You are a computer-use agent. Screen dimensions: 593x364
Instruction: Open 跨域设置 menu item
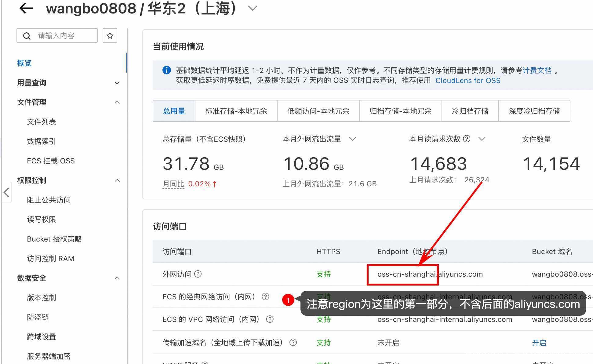pos(42,337)
